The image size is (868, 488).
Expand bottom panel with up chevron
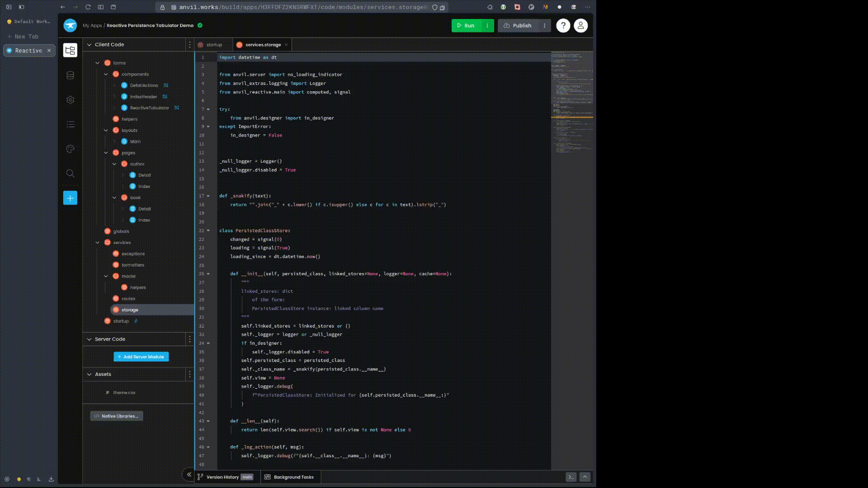(585, 477)
